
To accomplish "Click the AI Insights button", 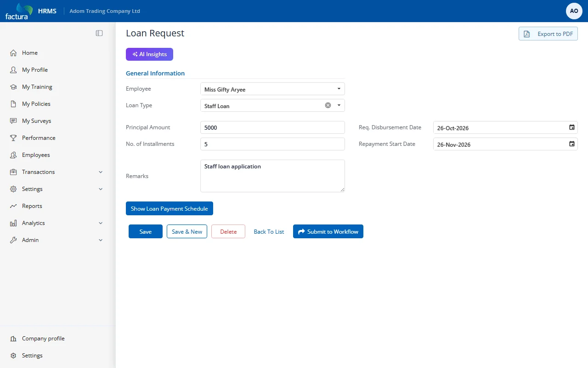I will [x=149, y=54].
